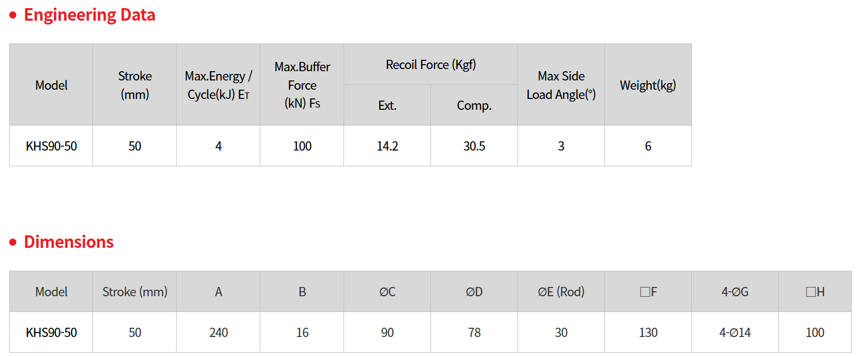868x356 pixels.
Task: Click the Max Side Load Angle header
Action: tap(561, 85)
